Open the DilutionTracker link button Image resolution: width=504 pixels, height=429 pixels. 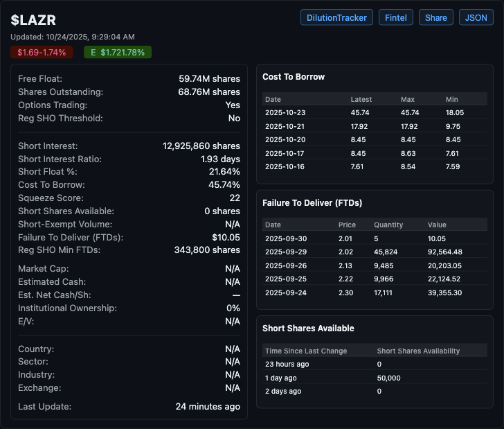(x=336, y=17)
